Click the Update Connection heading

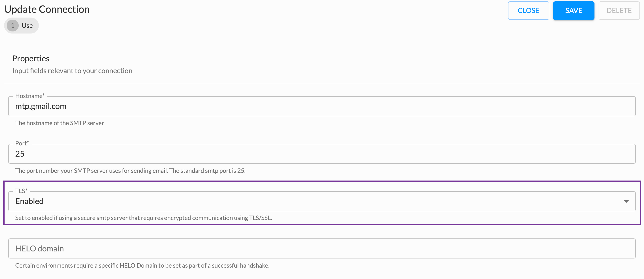coord(47,9)
